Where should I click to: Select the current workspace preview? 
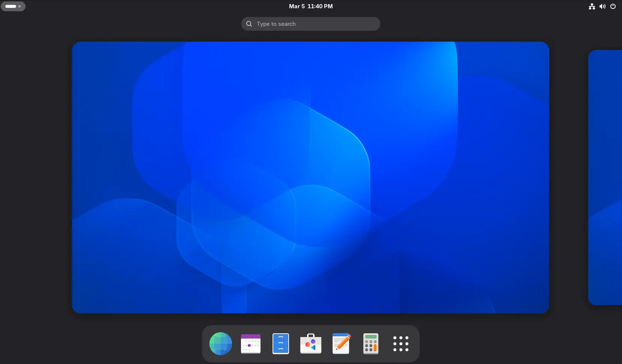click(x=310, y=177)
